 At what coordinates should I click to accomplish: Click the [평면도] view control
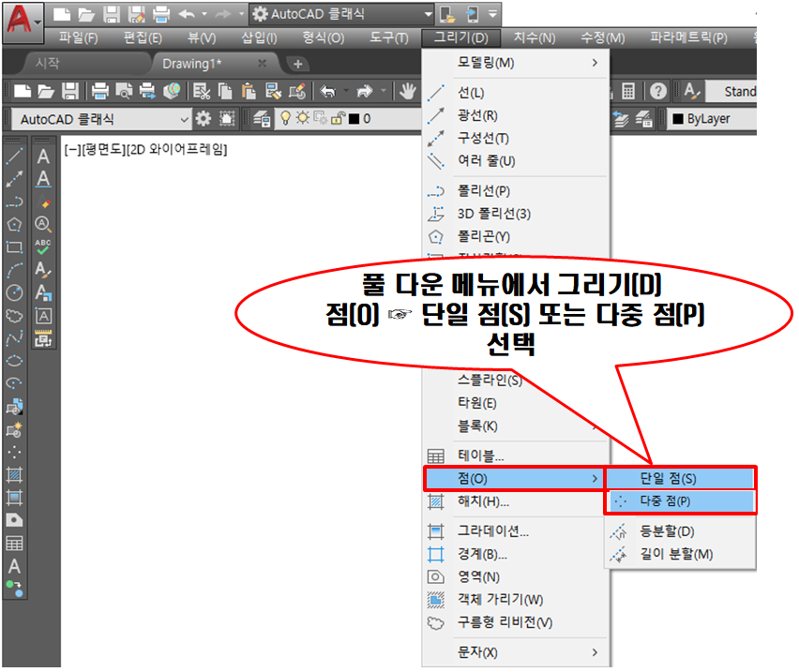point(104,150)
